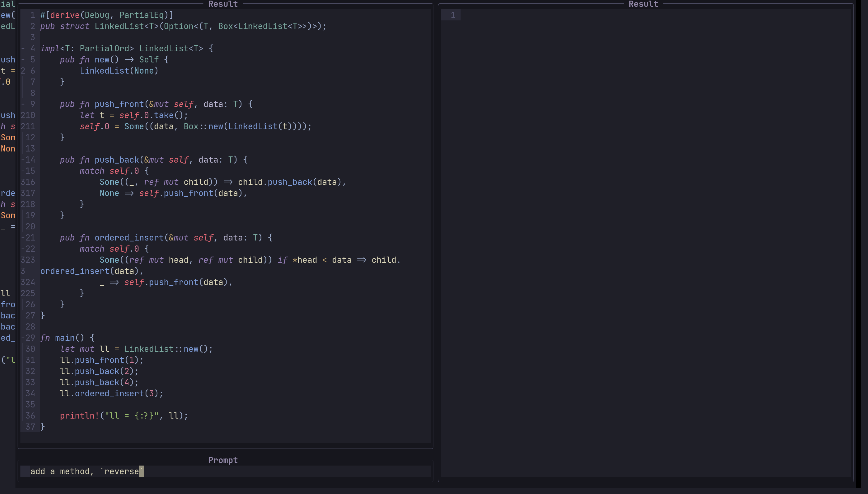Collapse fold marker beside line 29 fn main()
The height and width of the screenshot is (494, 868).
coord(23,338)
